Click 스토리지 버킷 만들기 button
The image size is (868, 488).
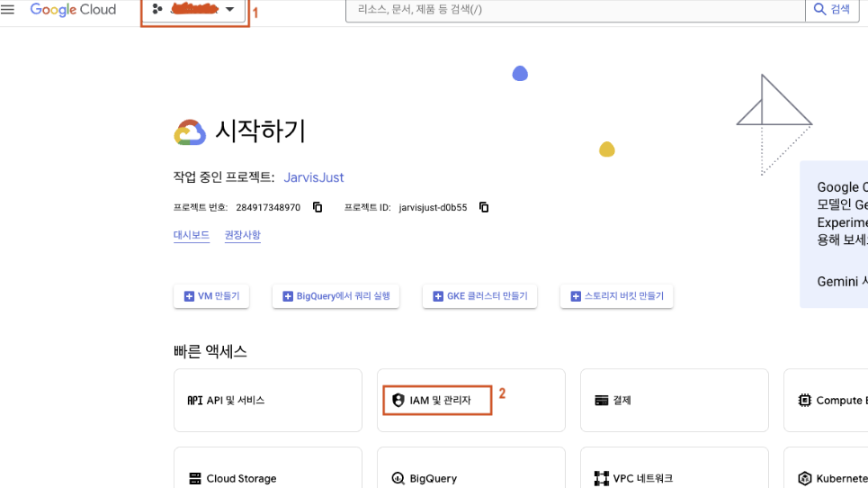tap(617, 296)
